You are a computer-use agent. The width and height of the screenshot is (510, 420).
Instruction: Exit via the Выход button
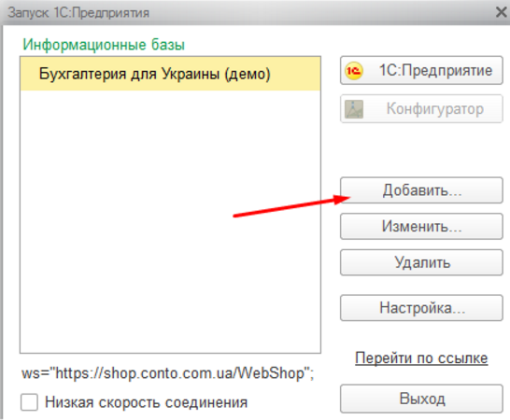click(x=421, y=399)
